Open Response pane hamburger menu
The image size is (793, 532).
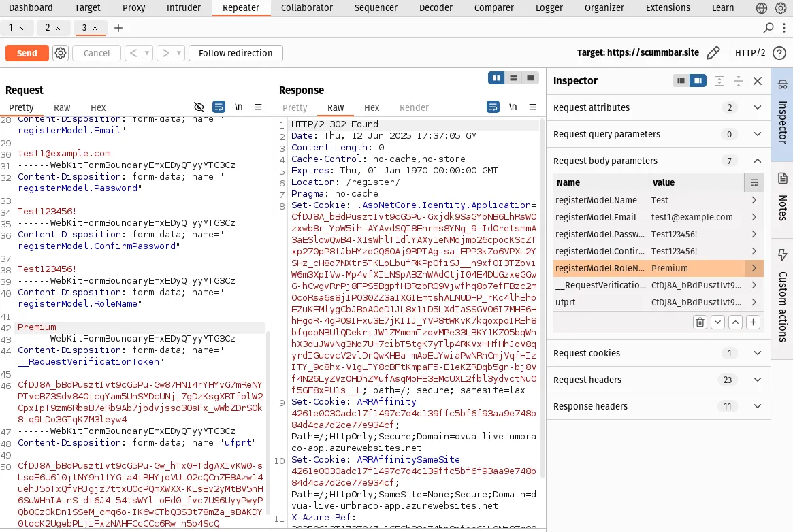click(x=532, y=107)
